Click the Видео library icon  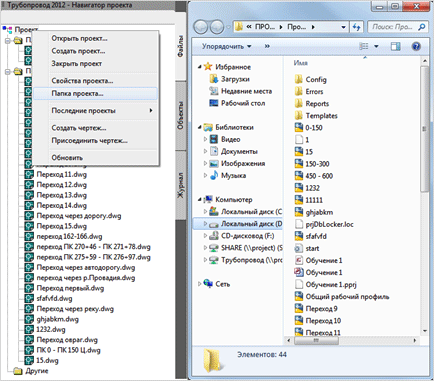click(x=214, y=139)
